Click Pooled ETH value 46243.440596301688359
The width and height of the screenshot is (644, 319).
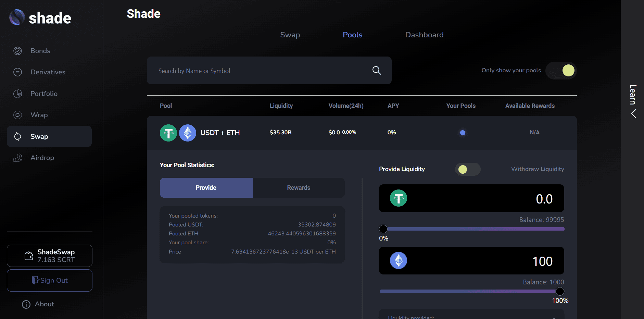pyautogui.click(x=302, y=233)
